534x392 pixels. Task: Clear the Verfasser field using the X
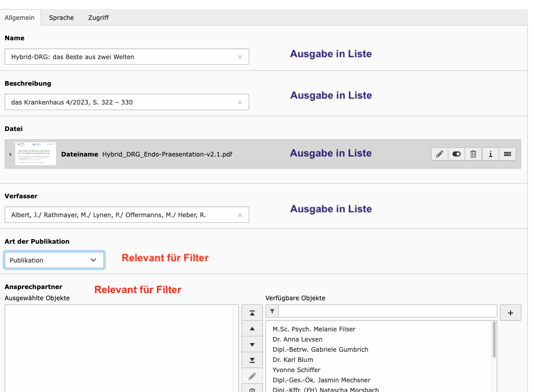tap(240, 215)
